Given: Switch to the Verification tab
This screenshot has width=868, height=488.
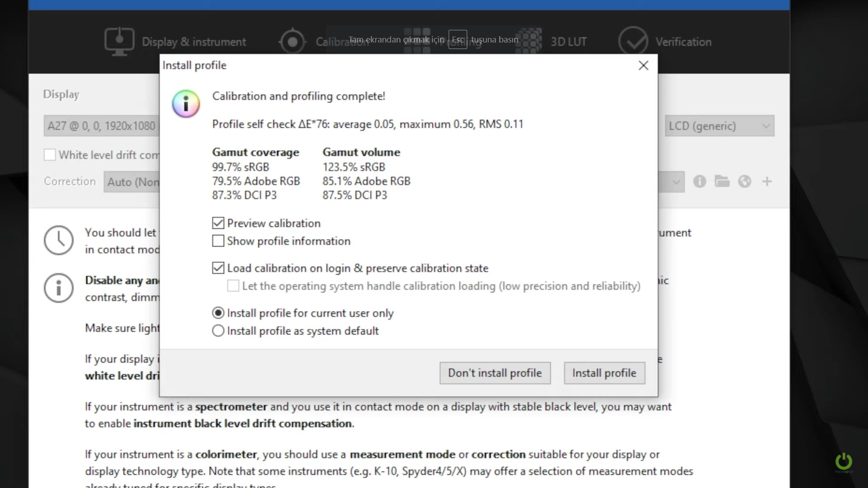Looking at the screenshot, I should point(683,42).
